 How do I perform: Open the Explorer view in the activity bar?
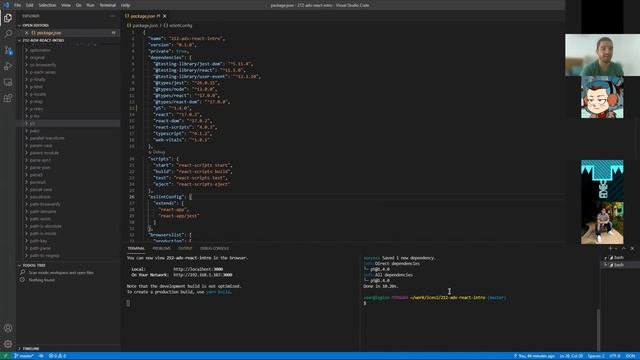[x=8, y=18]
